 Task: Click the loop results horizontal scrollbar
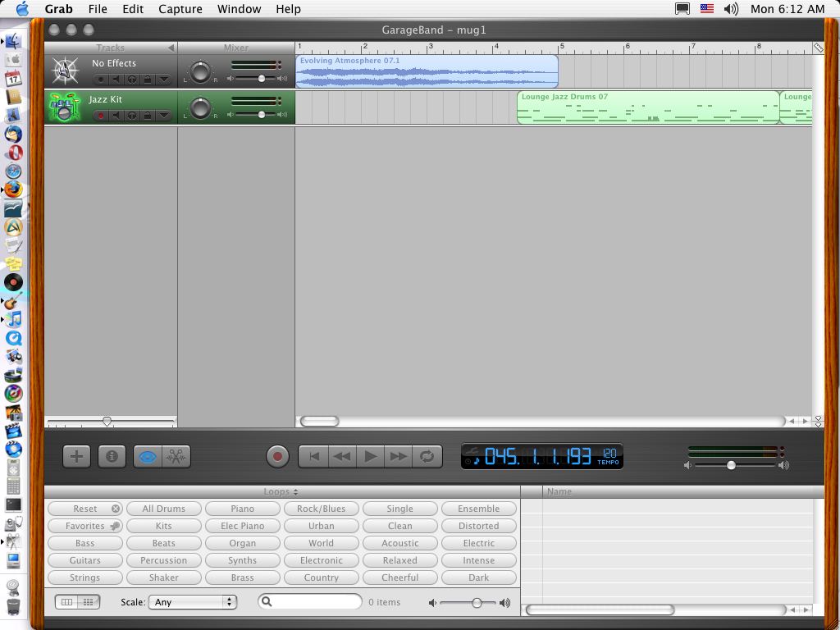point(600,609)
